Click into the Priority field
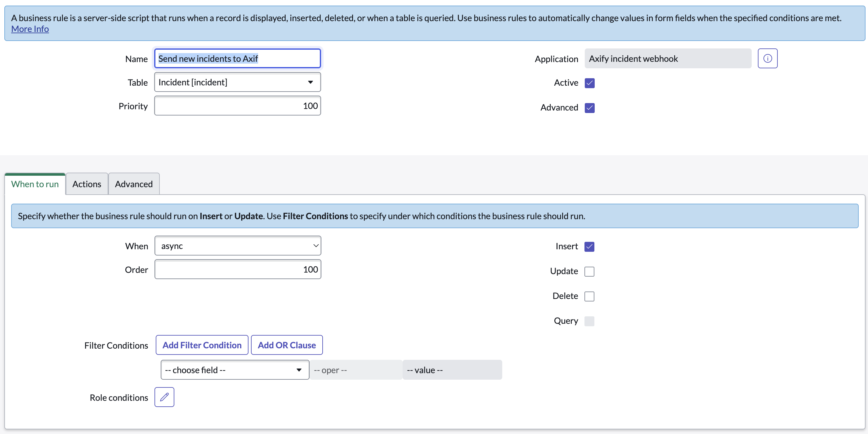Viewport: 868px width, 434px height. pos(237,106)
